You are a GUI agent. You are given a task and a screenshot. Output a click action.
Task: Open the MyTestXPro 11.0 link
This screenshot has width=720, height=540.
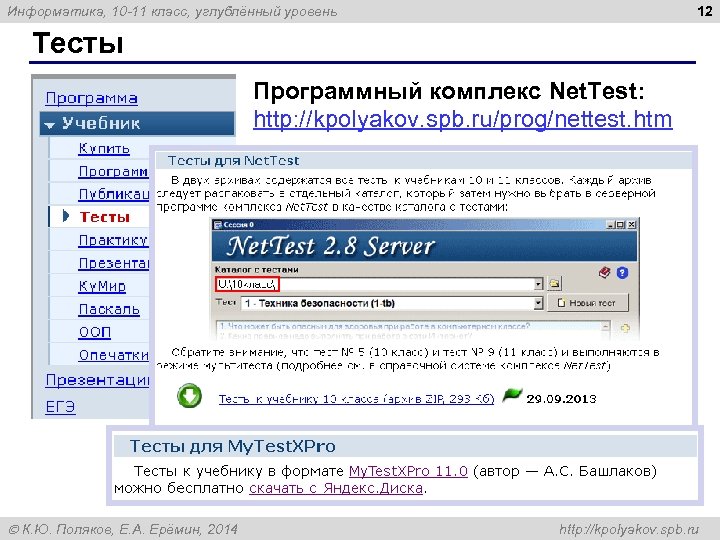coord(408,471)
